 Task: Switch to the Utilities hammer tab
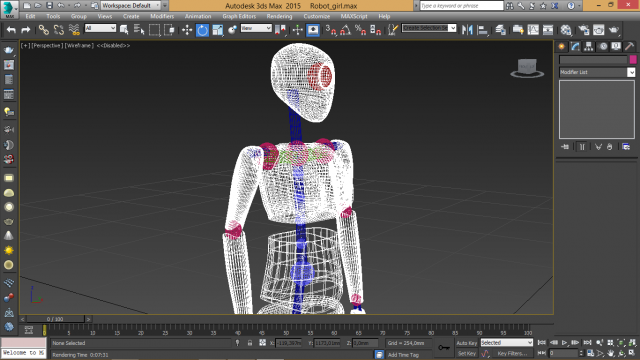click(x=629, y=47)
